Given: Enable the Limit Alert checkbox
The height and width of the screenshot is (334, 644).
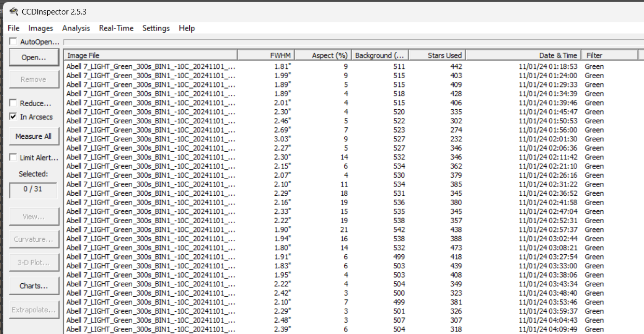Looking at the screenshot, I should click(x=13, y=157).
